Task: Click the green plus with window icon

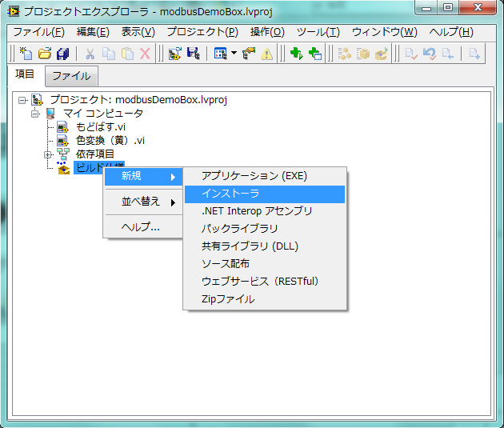Action: [315, 54]
